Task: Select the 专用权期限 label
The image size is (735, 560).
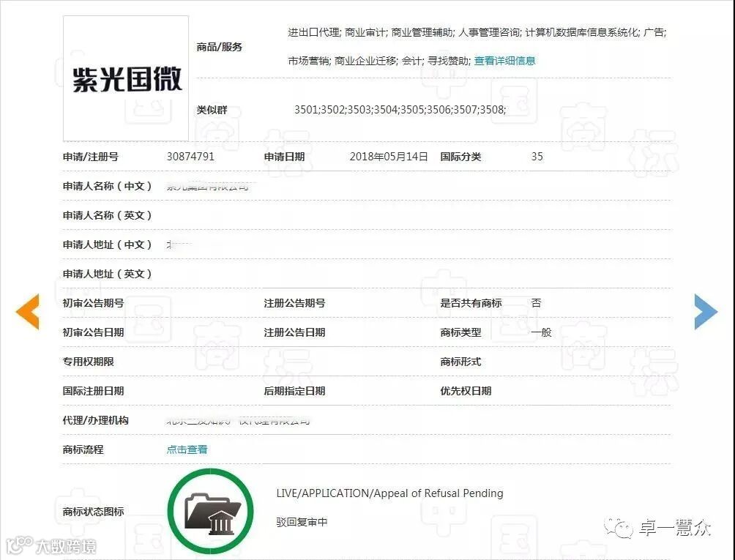Action: (x=88, y=362)
